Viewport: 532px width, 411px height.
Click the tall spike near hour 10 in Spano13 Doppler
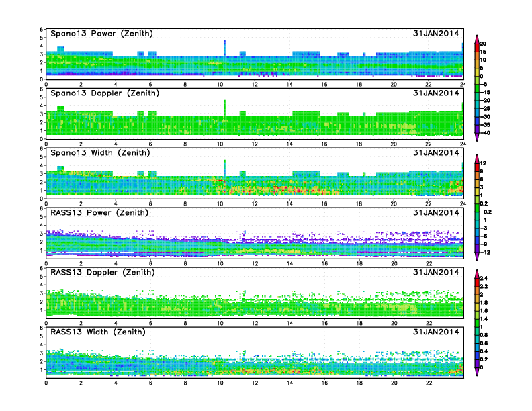[224, 108]
